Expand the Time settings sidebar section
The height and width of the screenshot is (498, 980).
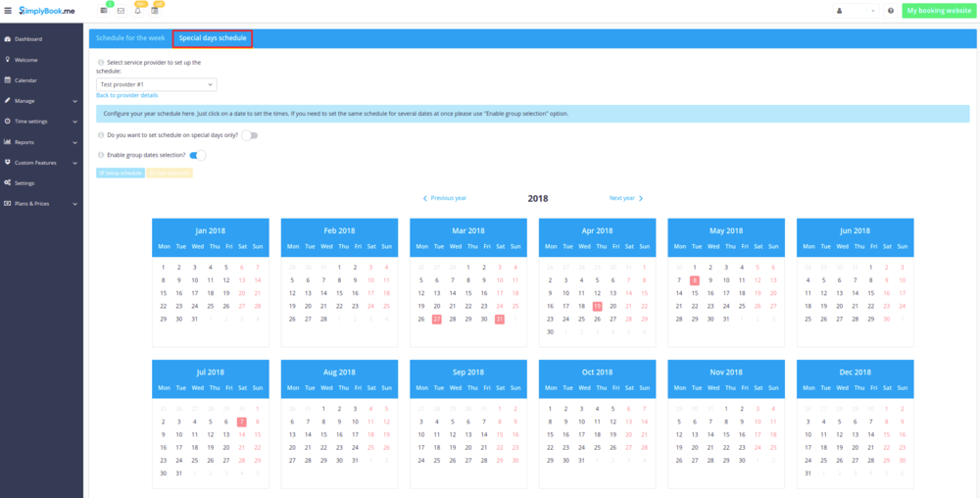(x=39, y=122)
